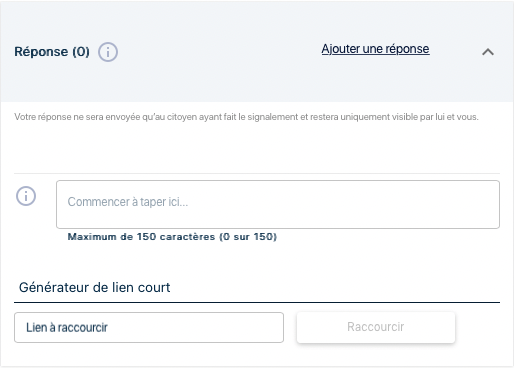
Task: Hide response panel using upward arrow
Action: point(488,52)
